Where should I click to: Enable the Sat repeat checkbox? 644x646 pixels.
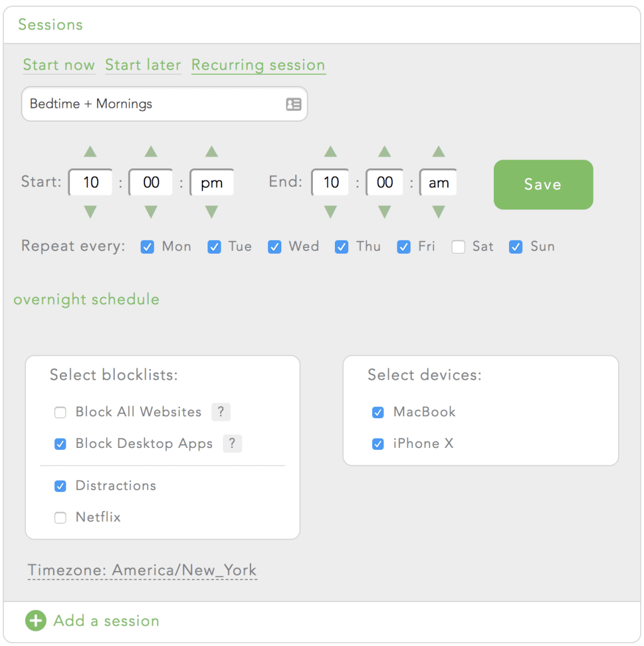click(x=458, y=247)
